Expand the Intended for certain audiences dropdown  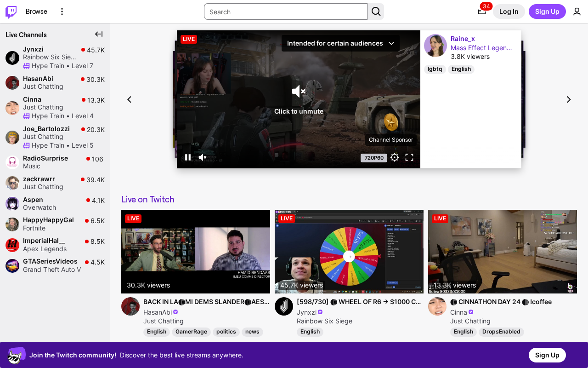pyautogui.click(x=340, y=43)
